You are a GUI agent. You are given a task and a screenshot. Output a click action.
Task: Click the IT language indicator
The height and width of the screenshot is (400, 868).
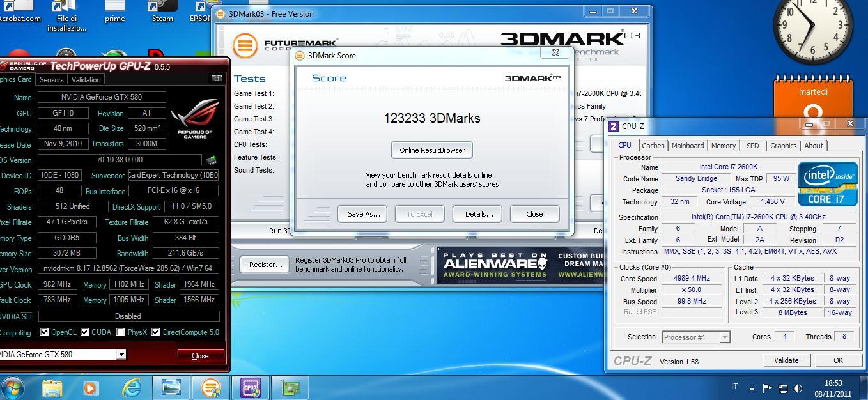pyautogui.click(x=734, y=387)
